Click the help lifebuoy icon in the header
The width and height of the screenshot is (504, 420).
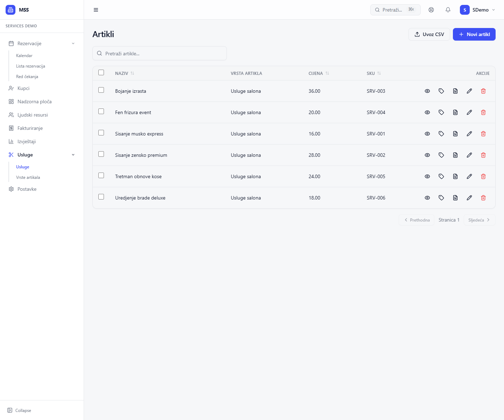pos(431,10)
